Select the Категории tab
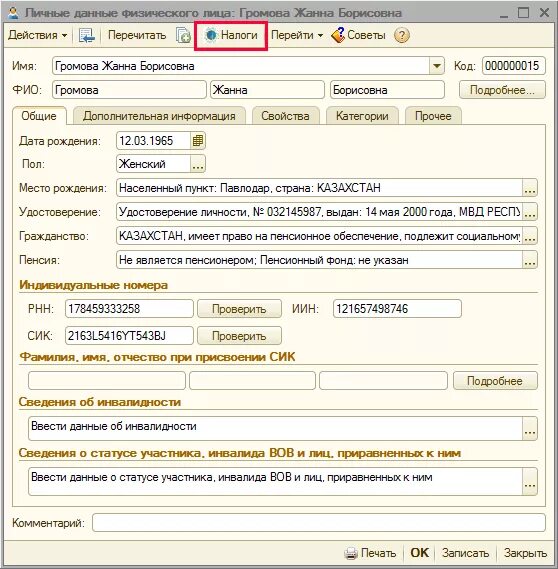This screenshot has width=558, height=569. (362, 116)
